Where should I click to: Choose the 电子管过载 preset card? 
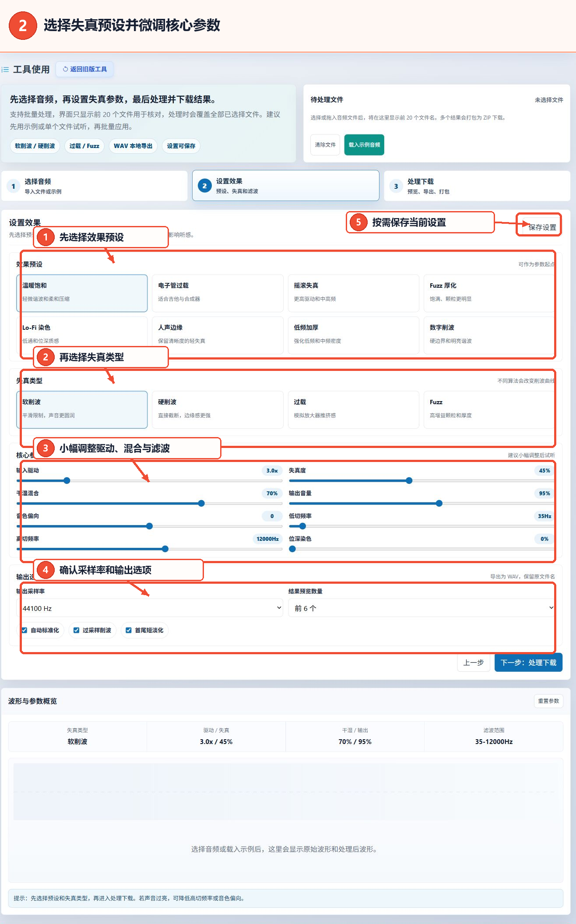tap(218, 293)
